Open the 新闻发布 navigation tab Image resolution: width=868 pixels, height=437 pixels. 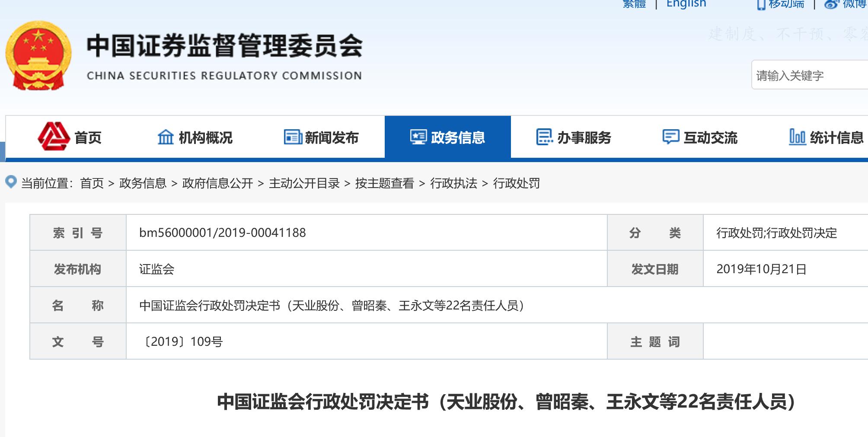(x=332, y=138)
